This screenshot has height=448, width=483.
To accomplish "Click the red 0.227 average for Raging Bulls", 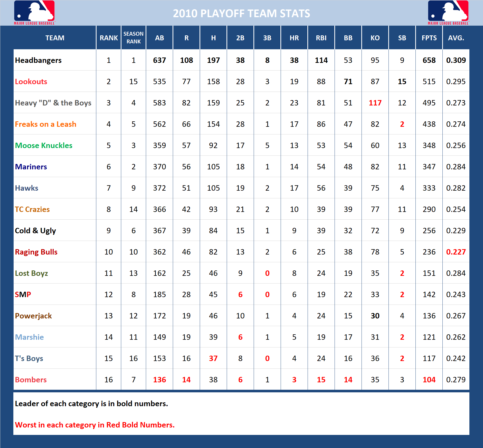I will click(x=456, y=252).
